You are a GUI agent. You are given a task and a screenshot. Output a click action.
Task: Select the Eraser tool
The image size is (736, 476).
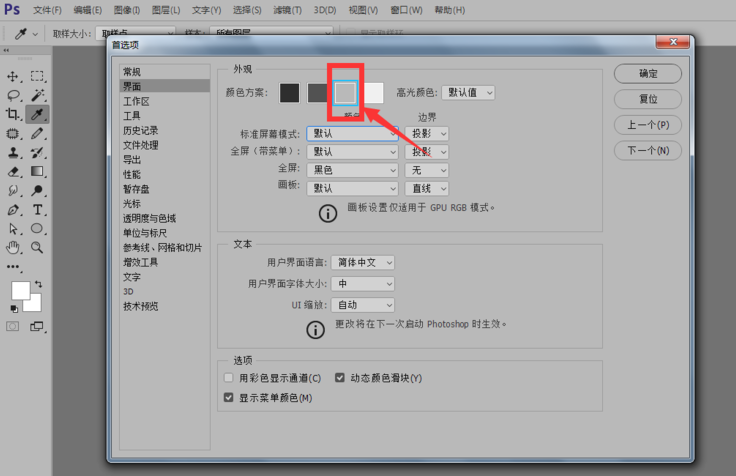13,171
